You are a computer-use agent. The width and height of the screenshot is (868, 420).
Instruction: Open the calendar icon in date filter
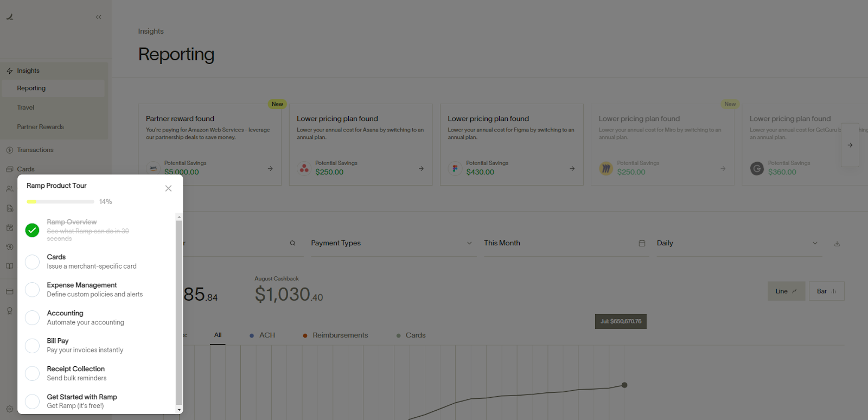[x=642, y=243]
